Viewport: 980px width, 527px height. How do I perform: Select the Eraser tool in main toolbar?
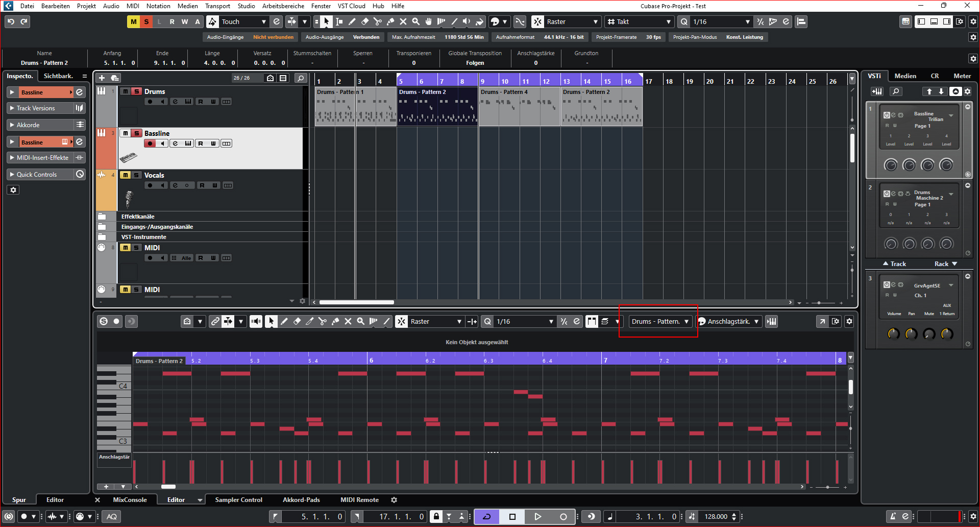coord(364,21)
